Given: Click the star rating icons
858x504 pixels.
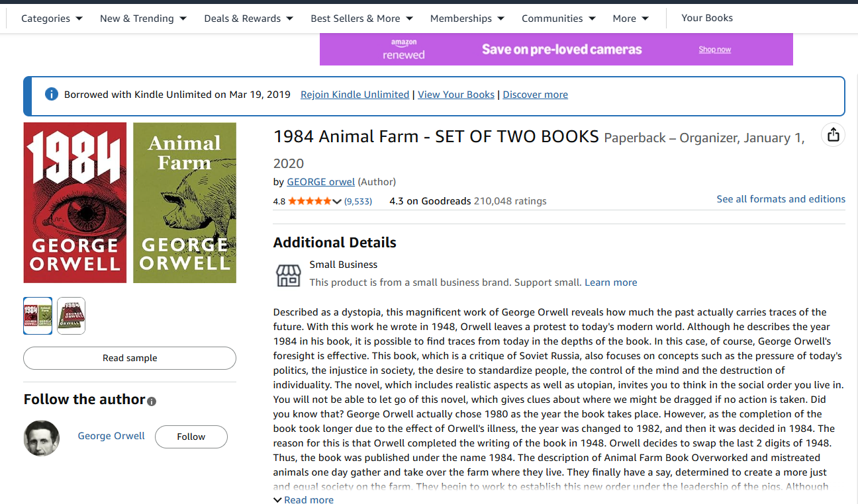Looking at the screenshot, I should coord(310,201).
